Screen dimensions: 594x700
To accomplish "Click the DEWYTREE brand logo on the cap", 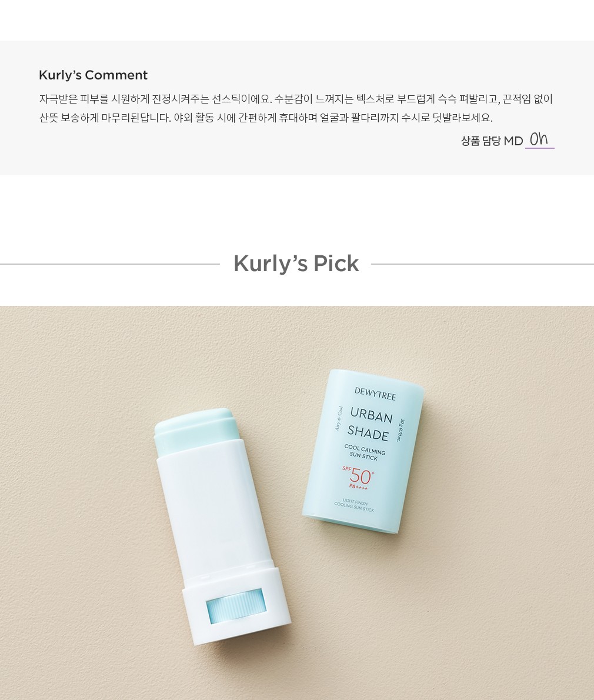I will 375,394.
